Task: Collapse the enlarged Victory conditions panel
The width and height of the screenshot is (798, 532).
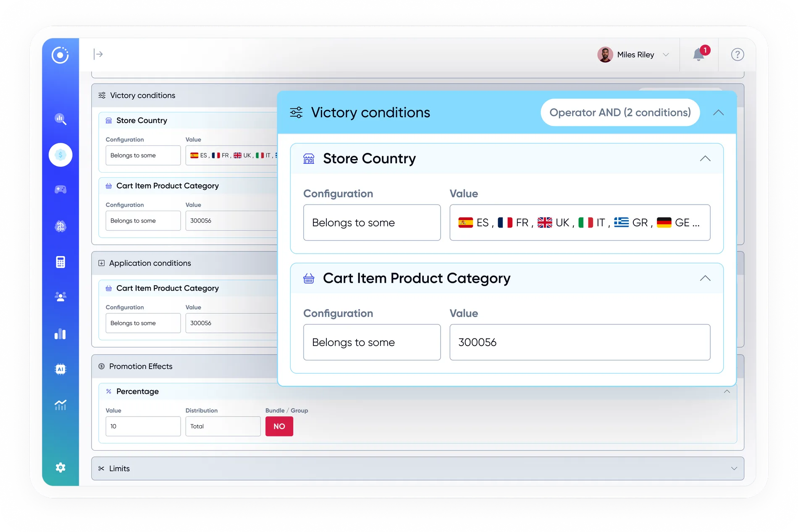Action: coord(718,113)
